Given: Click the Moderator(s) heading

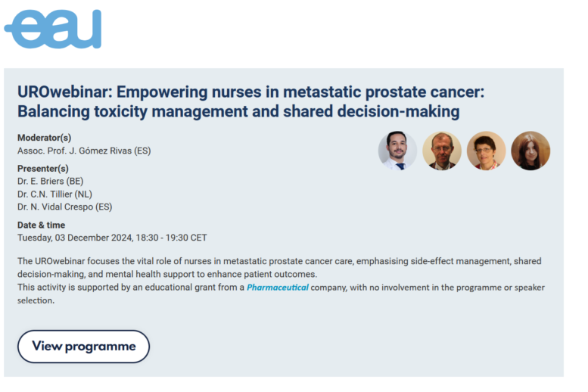Looking at the screenshot, I should tap(44, 138).
